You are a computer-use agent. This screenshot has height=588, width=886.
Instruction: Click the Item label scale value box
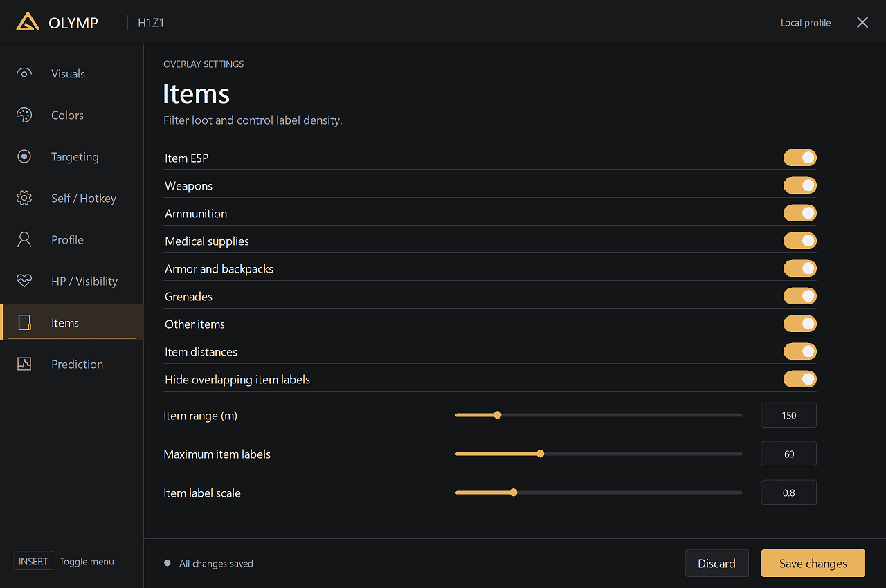point(788,493)
